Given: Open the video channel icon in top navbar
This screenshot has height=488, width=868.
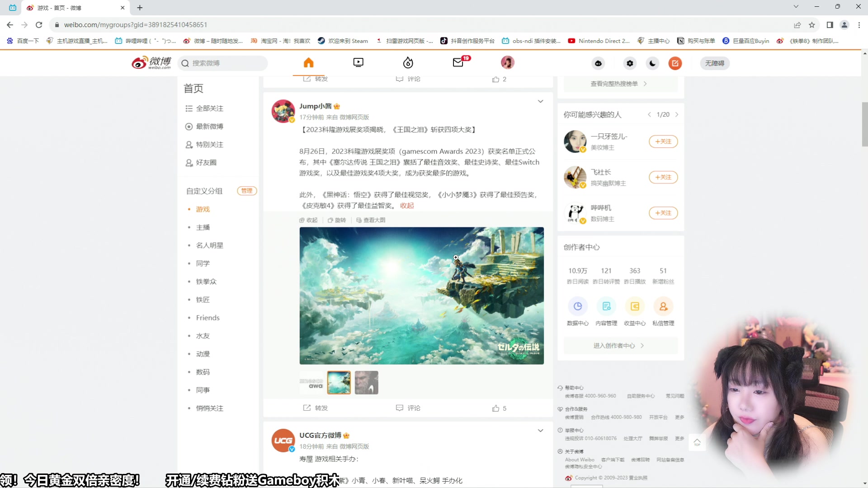Looking at the screenshot, I should [358, 62].
